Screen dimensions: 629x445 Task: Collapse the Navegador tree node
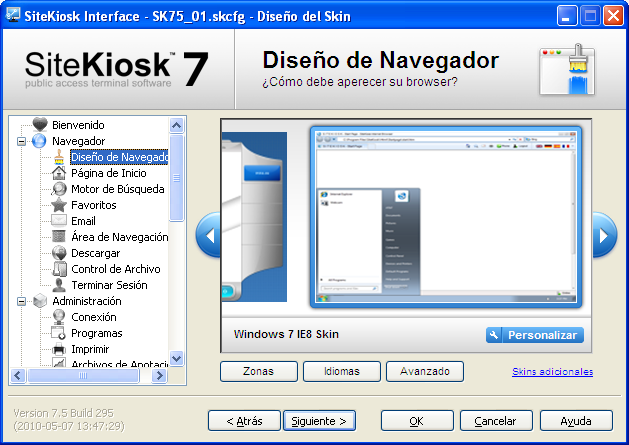point(22,141)
